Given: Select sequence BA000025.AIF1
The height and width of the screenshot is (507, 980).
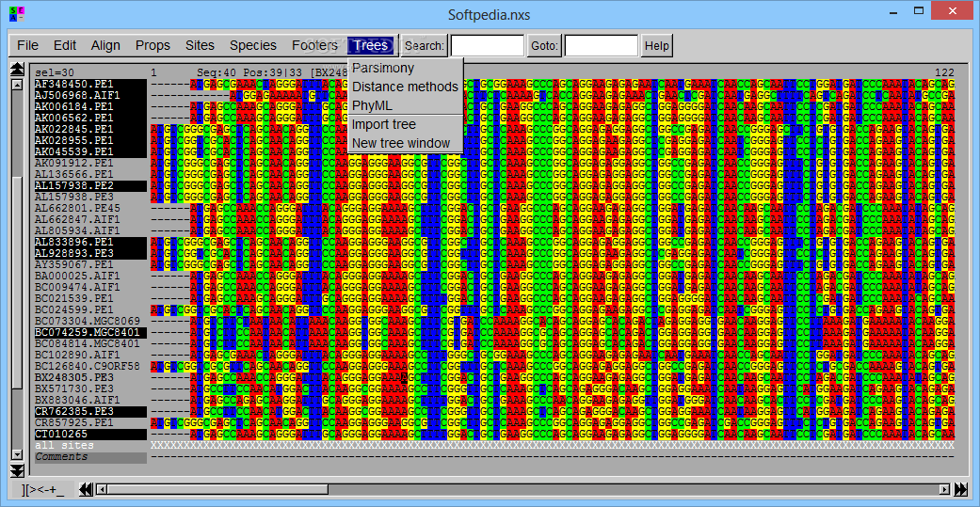Looking at the screenshot, I should click(x=90, y=276).
